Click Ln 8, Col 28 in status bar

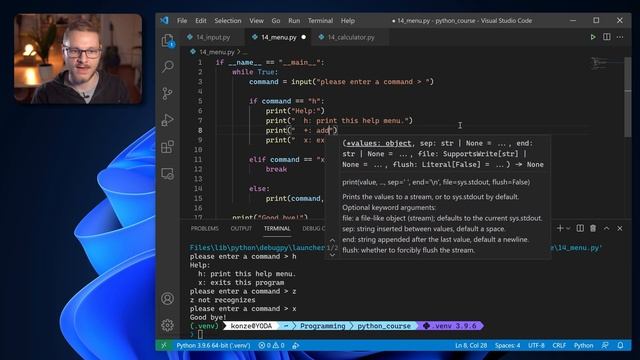coord(471,345)
